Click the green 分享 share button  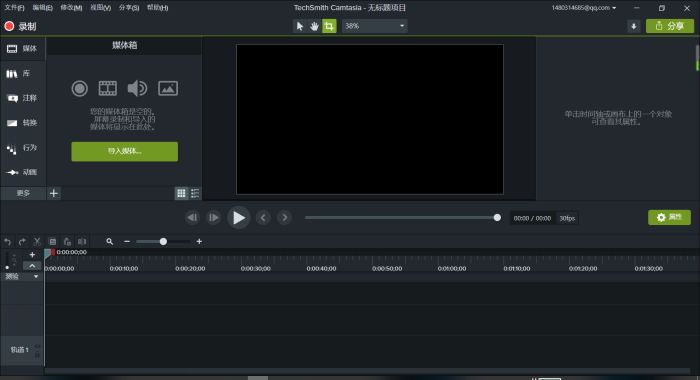670,26
